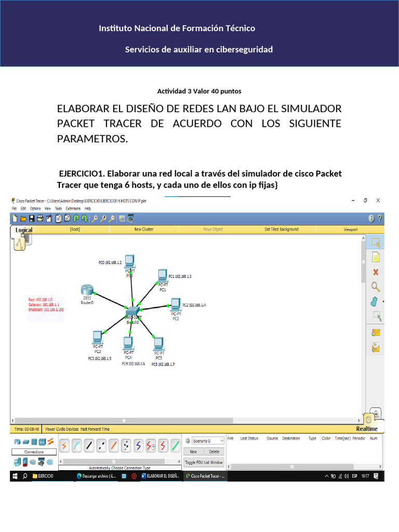Click the New Cluster button
399x532 pixels.
point(144,229)
